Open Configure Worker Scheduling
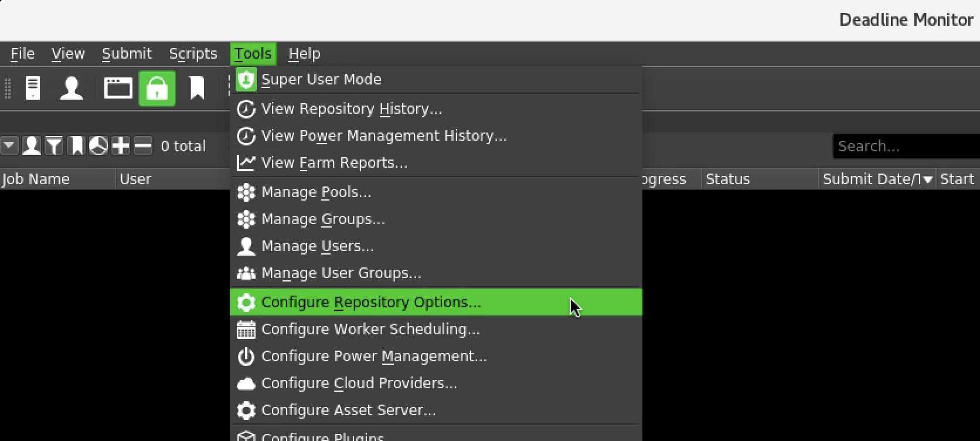 pyautogui.click(x=436, y=329)
